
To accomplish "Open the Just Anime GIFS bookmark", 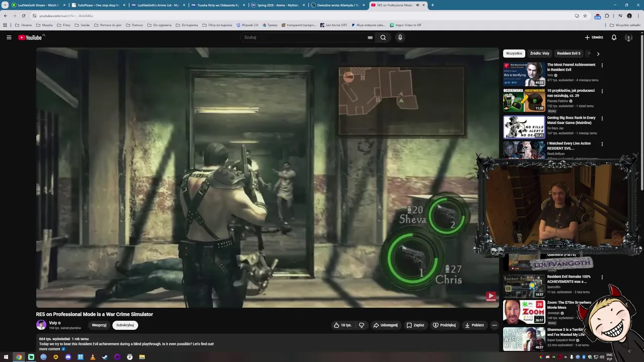I will tap(333, 25).
